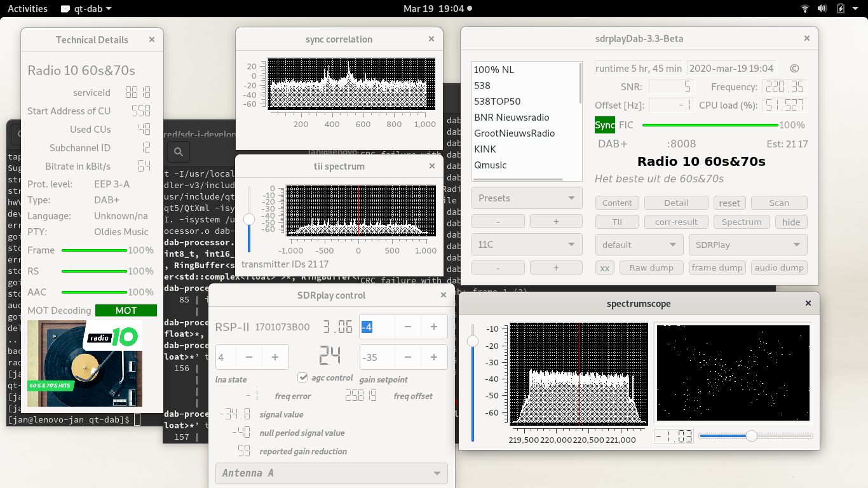Click the corr-result button
The image size is (868, 488).
click(x=676, y=222)
